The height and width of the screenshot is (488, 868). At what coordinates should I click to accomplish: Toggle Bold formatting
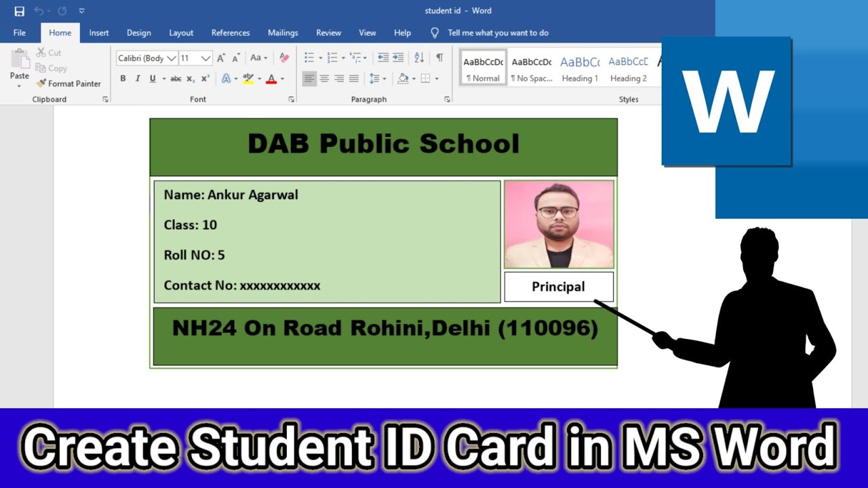point(123,79)
